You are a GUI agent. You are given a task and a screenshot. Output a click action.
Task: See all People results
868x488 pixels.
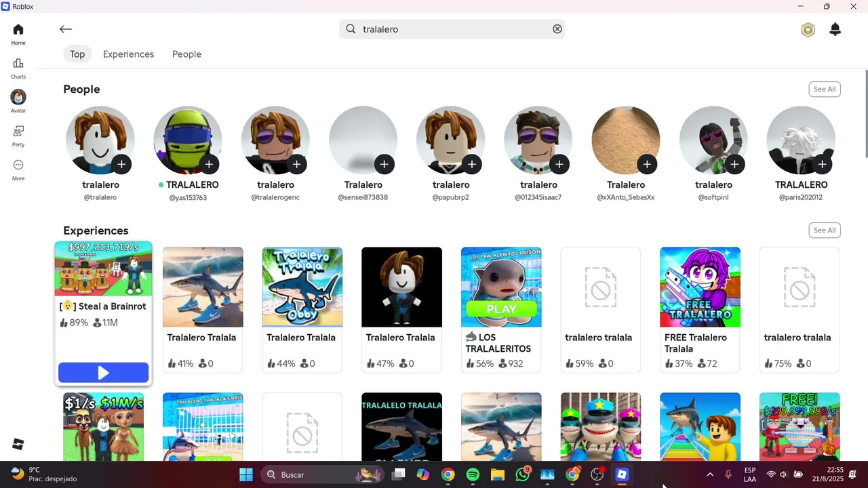[825, 89]
